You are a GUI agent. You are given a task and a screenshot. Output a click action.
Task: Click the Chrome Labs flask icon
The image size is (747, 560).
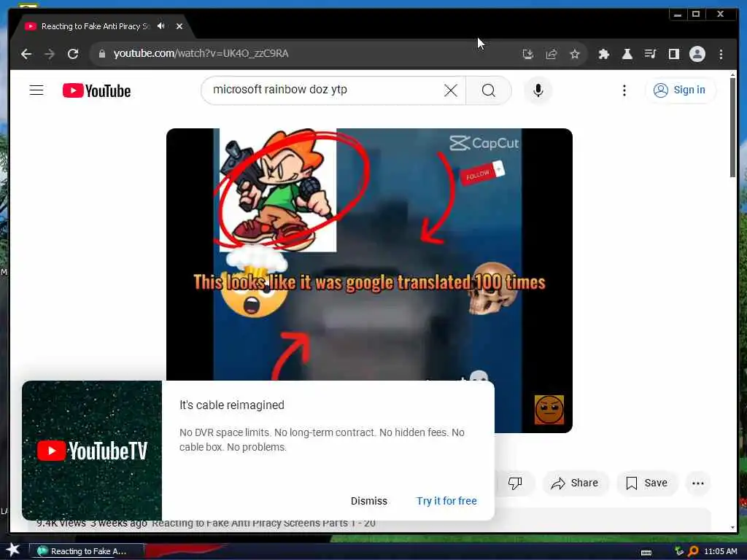pos(627,54)
